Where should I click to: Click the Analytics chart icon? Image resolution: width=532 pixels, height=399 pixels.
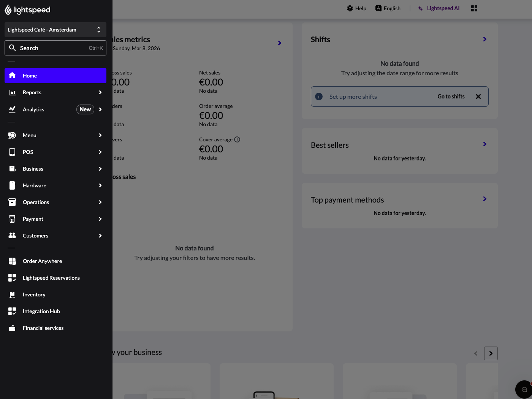pos(12,109)
